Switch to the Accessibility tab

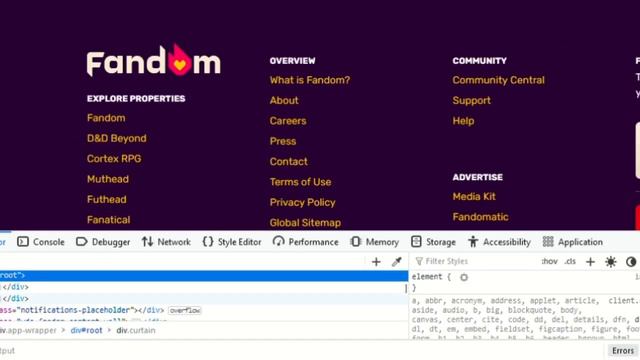499,242
